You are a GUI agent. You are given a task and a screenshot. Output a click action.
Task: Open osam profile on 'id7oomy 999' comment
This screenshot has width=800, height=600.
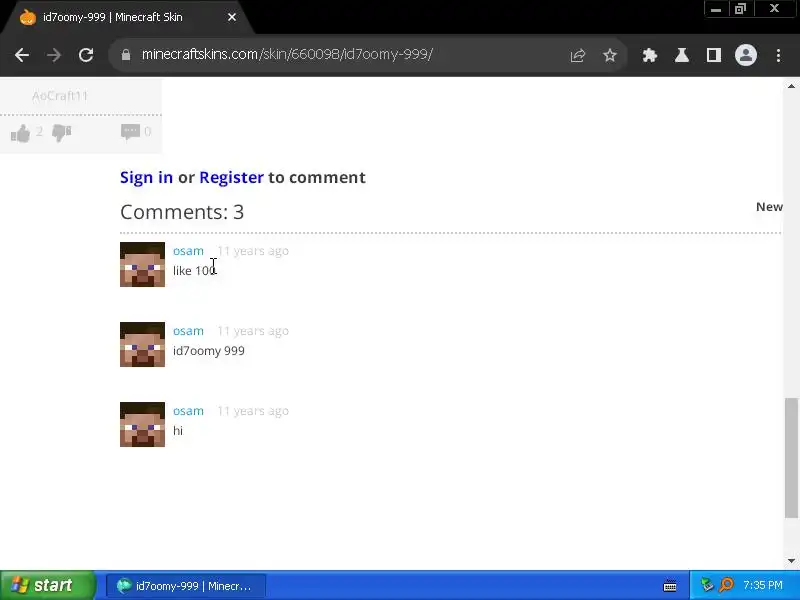point(188,331)
